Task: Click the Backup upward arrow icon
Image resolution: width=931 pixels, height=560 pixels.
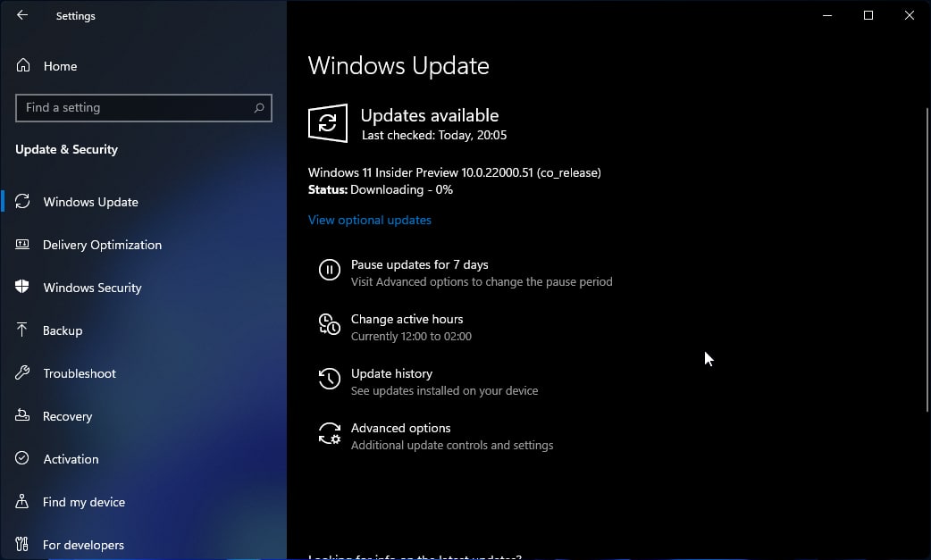Action: tap(22, 330)
